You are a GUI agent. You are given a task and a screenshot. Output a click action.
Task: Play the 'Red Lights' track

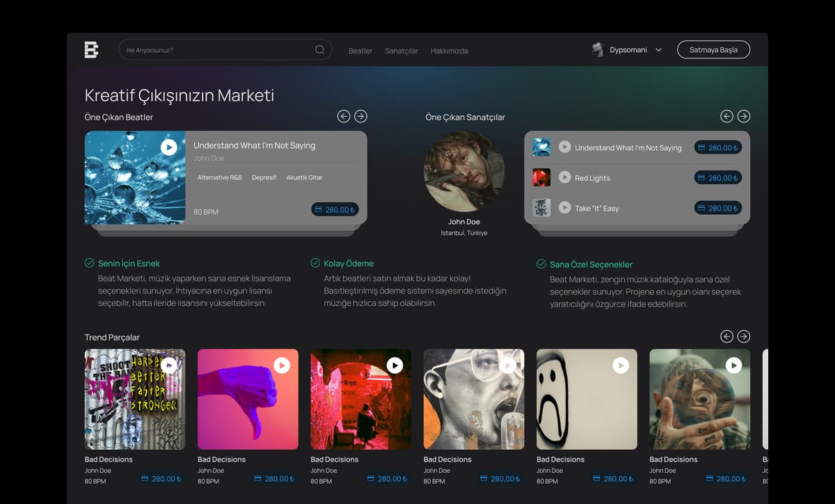(564, 177)
